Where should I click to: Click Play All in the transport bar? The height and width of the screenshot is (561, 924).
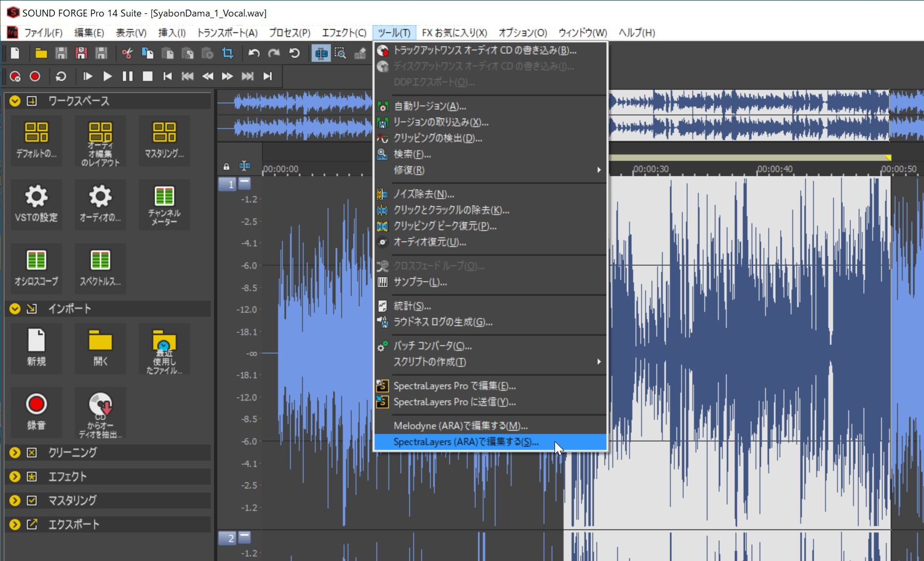tap(87, 76)
